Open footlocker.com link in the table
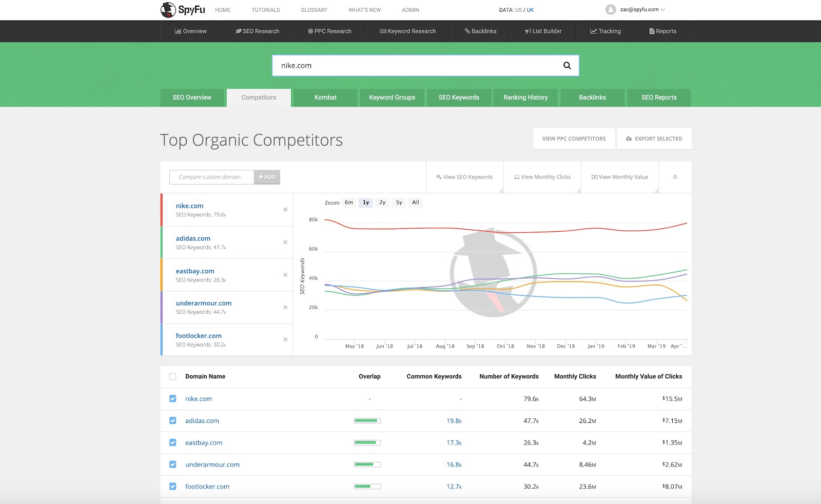The height and width of the screenshot is (504, 821). tap(207, 487)
